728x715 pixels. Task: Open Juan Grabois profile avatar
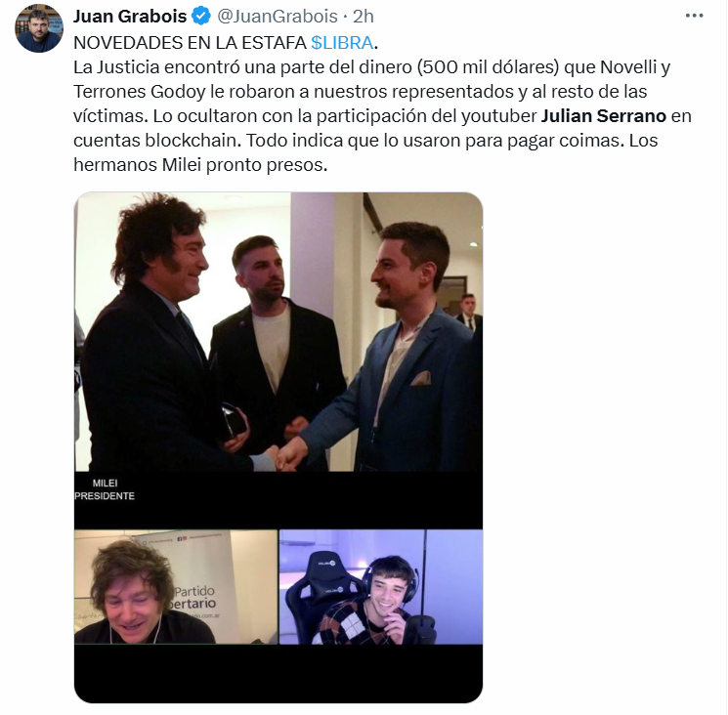pos(39,28)
